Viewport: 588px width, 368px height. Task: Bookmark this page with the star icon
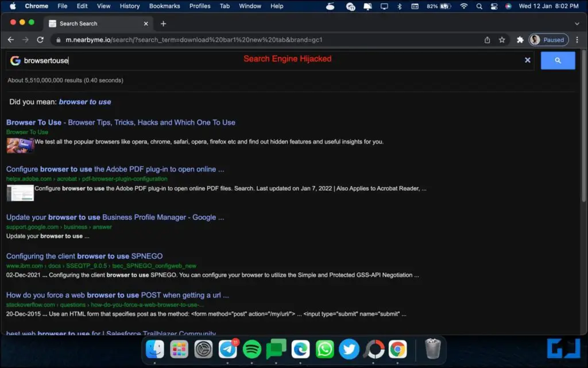502,40
